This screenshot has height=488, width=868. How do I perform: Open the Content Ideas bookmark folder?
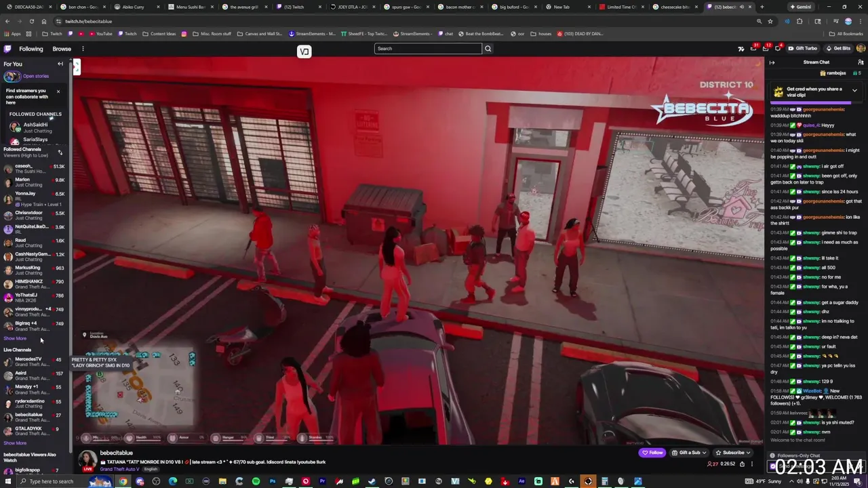click(159, 34)
